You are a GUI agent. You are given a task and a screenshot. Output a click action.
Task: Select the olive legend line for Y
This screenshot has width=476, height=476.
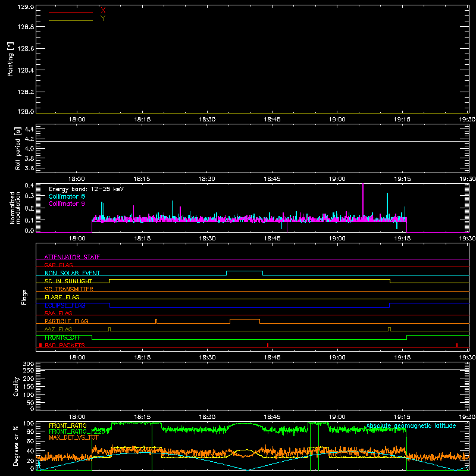71,20
